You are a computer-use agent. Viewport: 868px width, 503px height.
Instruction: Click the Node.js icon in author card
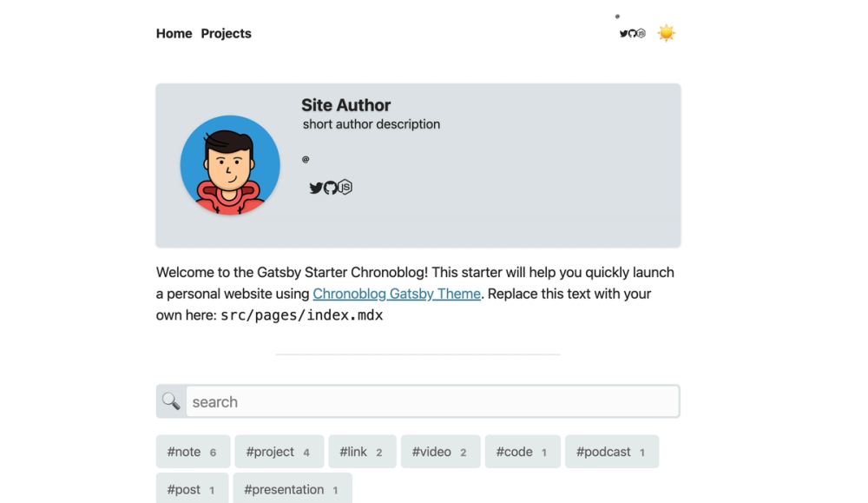(x=345, y=187)
